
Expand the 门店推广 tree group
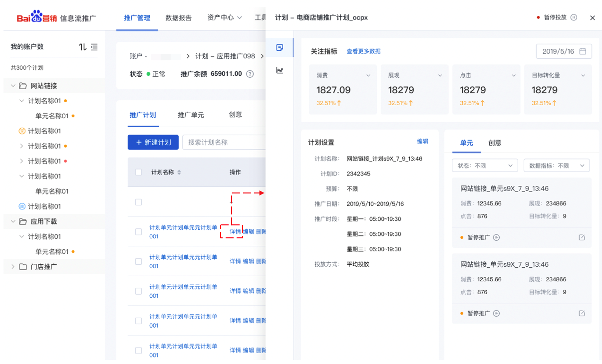coord(13,267)
